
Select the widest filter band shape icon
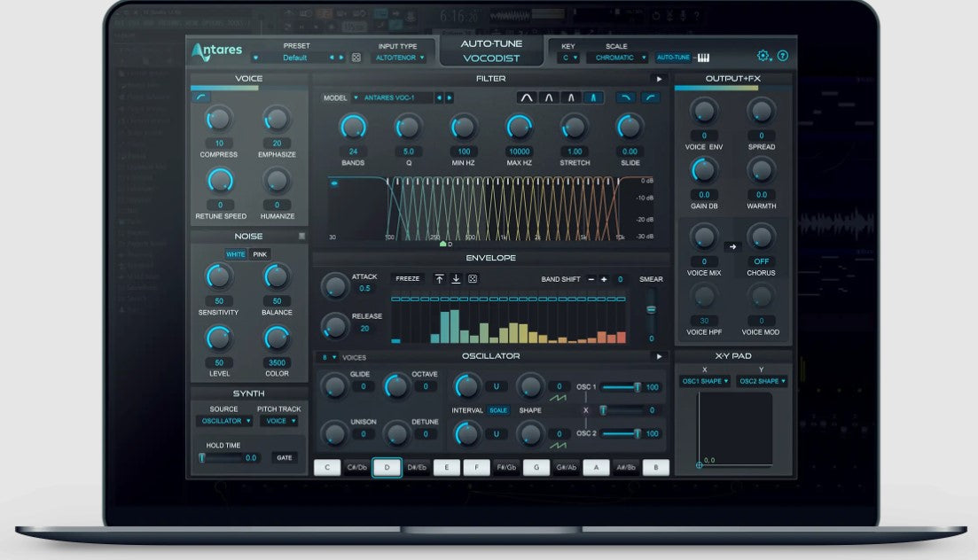(x=527, y=97)
